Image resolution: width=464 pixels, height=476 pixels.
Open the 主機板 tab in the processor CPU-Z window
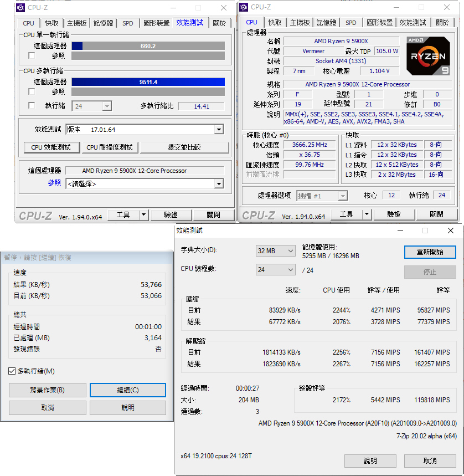point(300,23)
